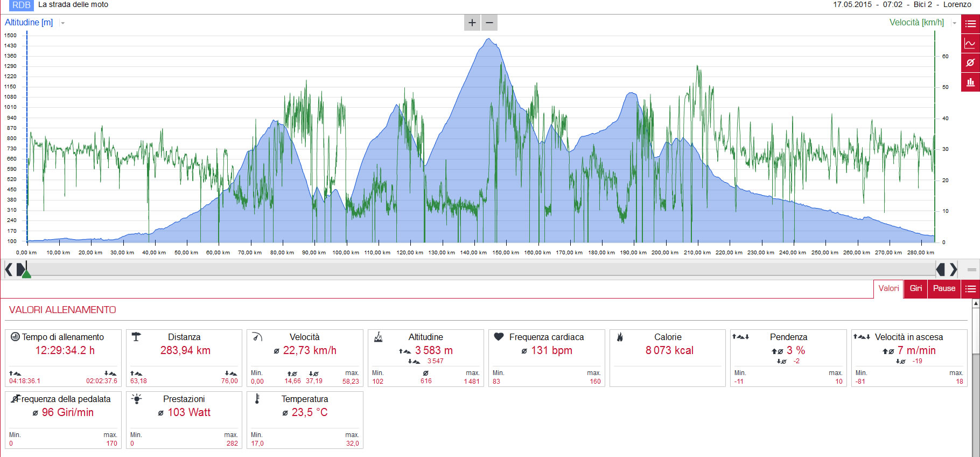Click the speedometer icon in Velocità card
This screenshot has height=457, width=980.
pos(257,337)
